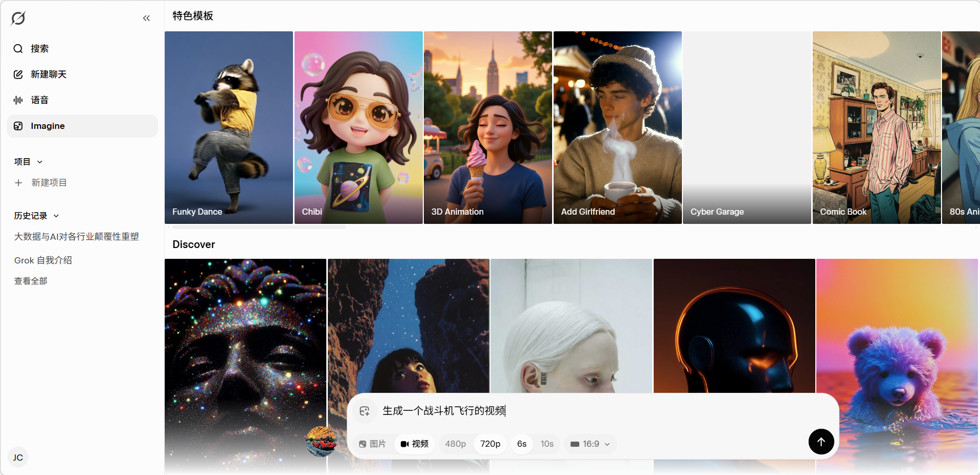Screen dimensions: 980x475
Task: Collapse the 历史记录 section chevron
Action: [56, 216]
